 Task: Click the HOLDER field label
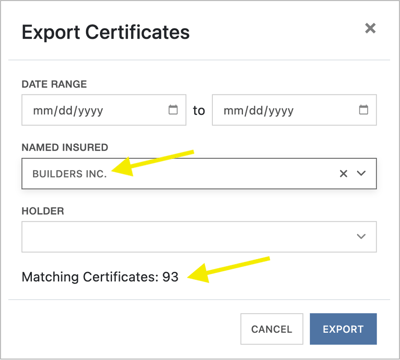[x=43, y=211]
